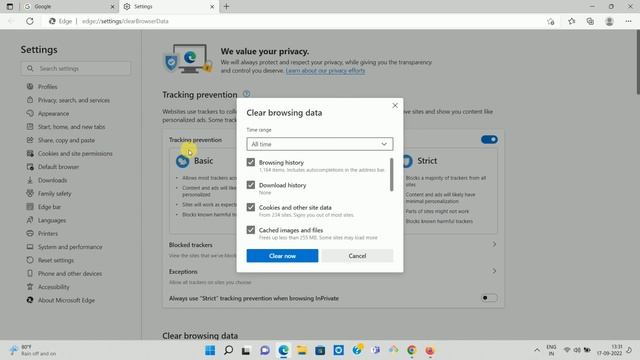Expand the Blocked trackers row
Screen dimensions: 640x360
[333, 249]
